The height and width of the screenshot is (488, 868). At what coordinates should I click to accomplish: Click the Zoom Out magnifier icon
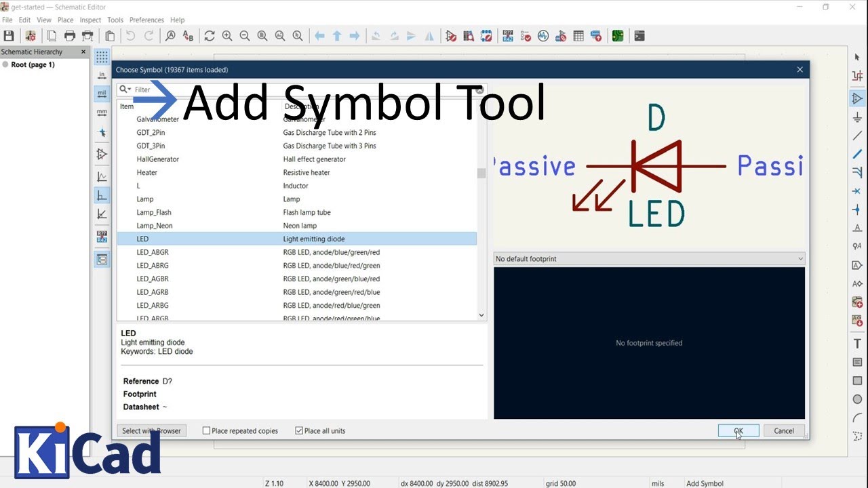[x=245, y=36]
